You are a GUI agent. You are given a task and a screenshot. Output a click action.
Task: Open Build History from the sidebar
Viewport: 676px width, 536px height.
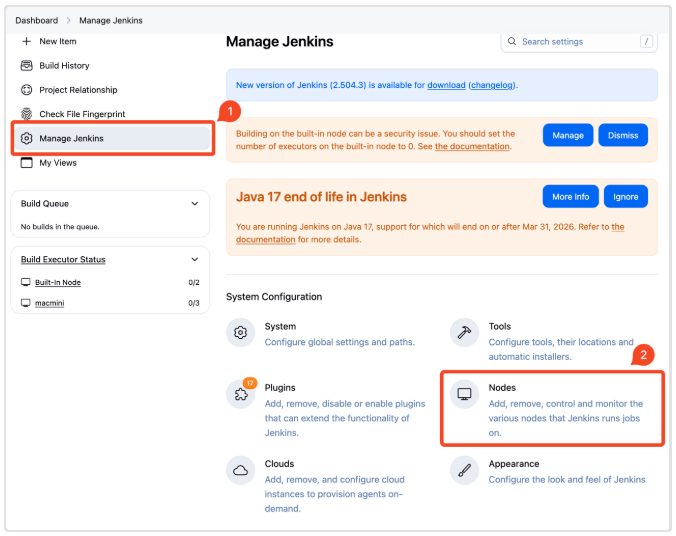pyautogui.click(x=64, y=66)
